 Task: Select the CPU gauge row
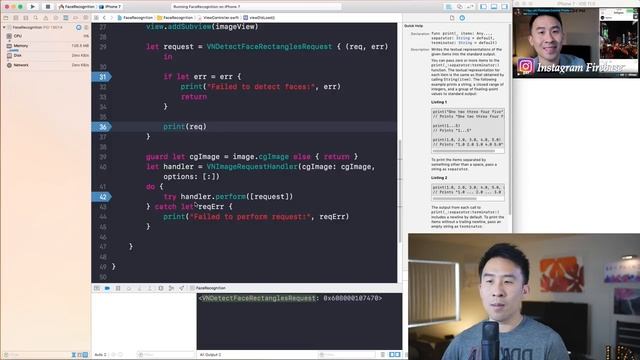[47, 36]
